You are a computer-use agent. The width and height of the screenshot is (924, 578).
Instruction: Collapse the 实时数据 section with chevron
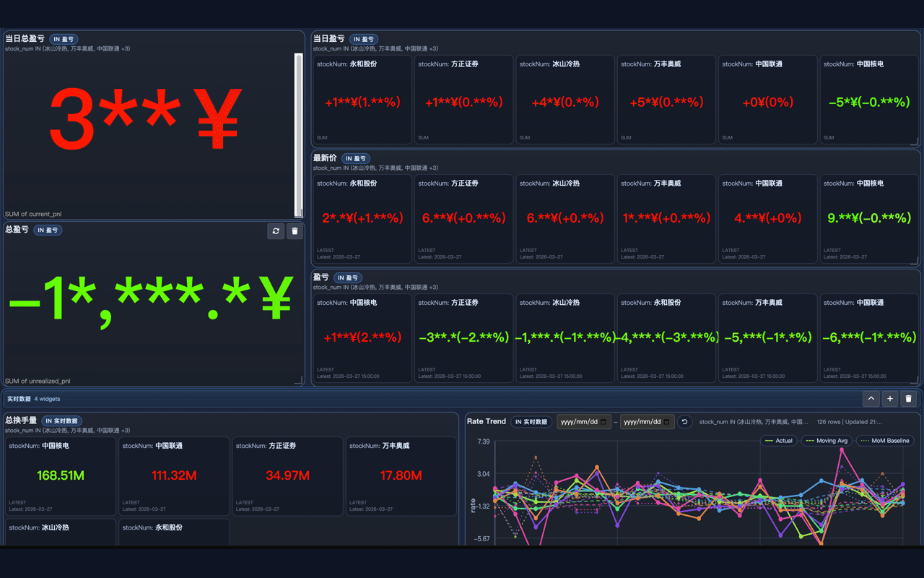[871, 399]
